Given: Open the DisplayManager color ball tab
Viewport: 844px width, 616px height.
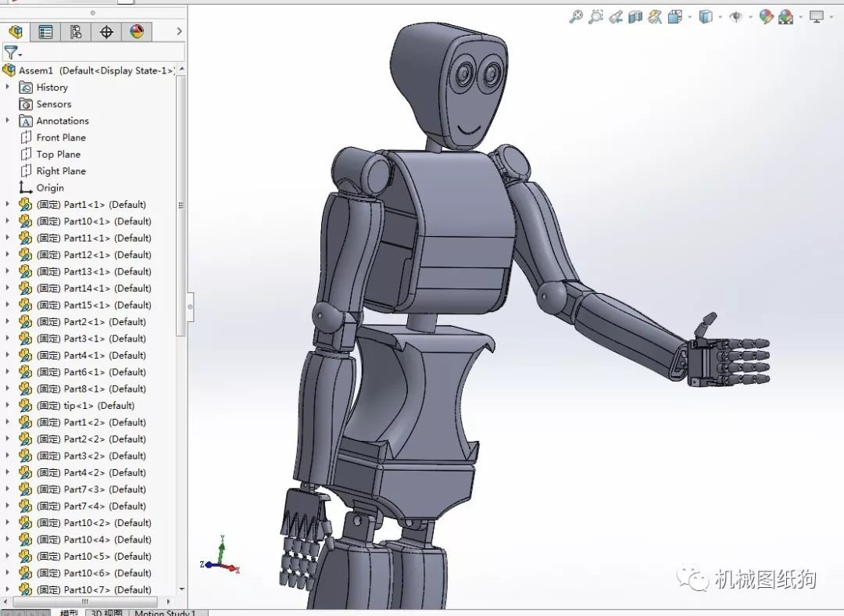Looking at the screenshot, I should pos(137,32).
